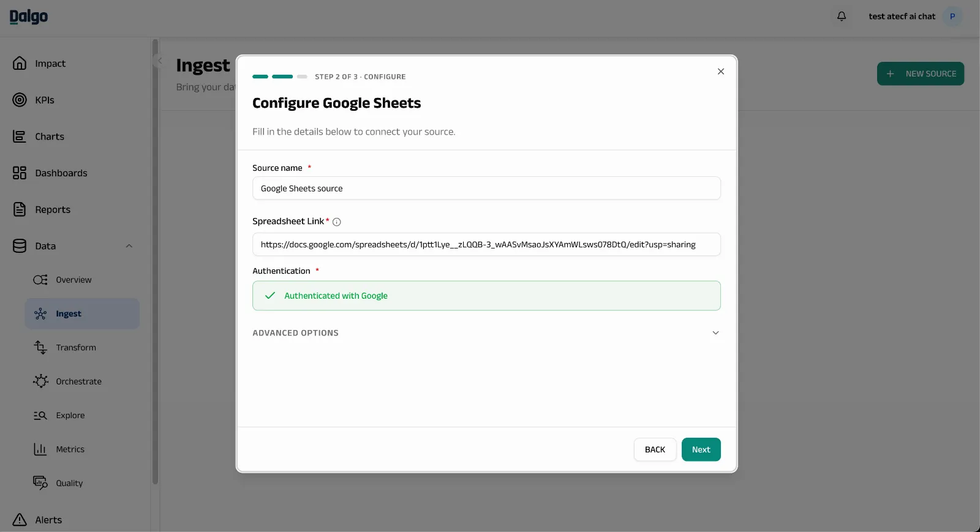
Task: Collapse the Data section chevron
Action: click(129, 246)
